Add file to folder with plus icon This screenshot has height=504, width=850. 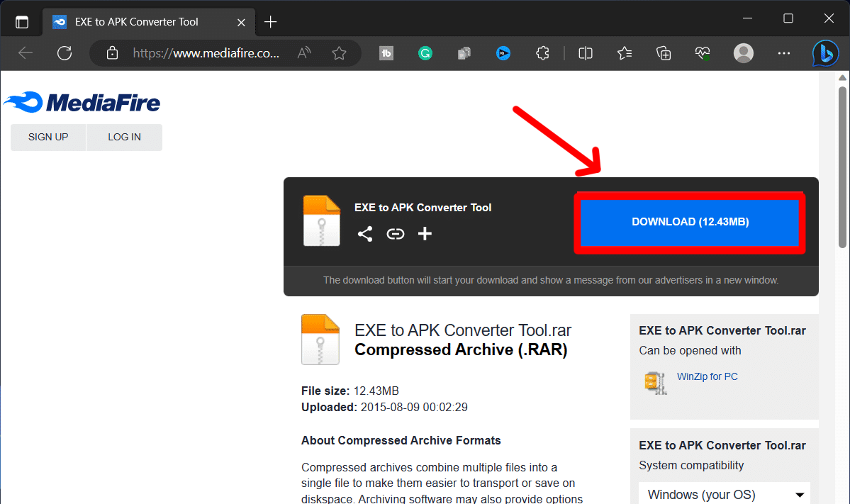point(425,233)
